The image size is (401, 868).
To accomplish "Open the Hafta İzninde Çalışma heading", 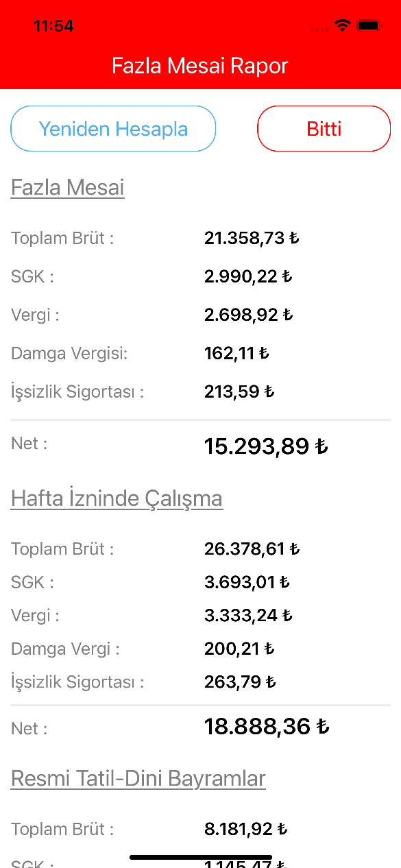I will pos(117,498).
